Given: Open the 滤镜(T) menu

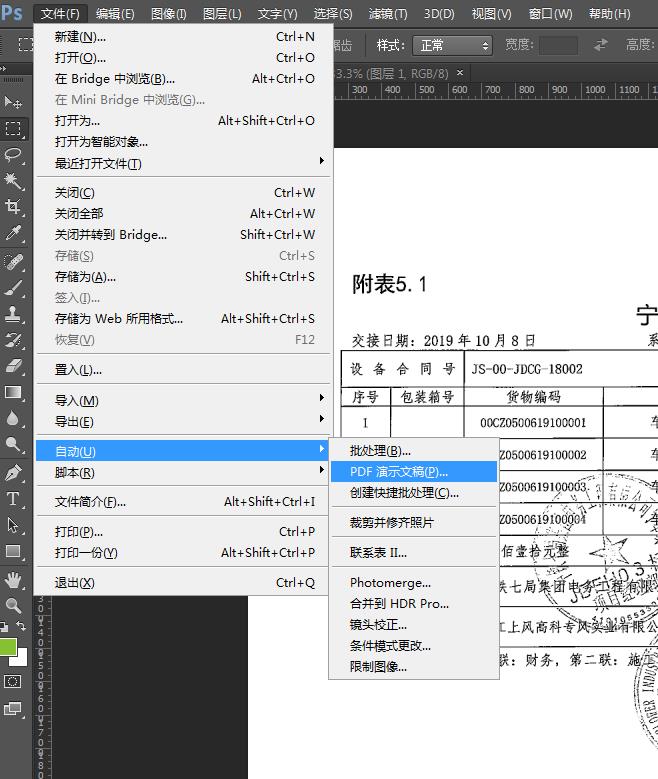Looking at the screenshot, I should pos(388,13).
